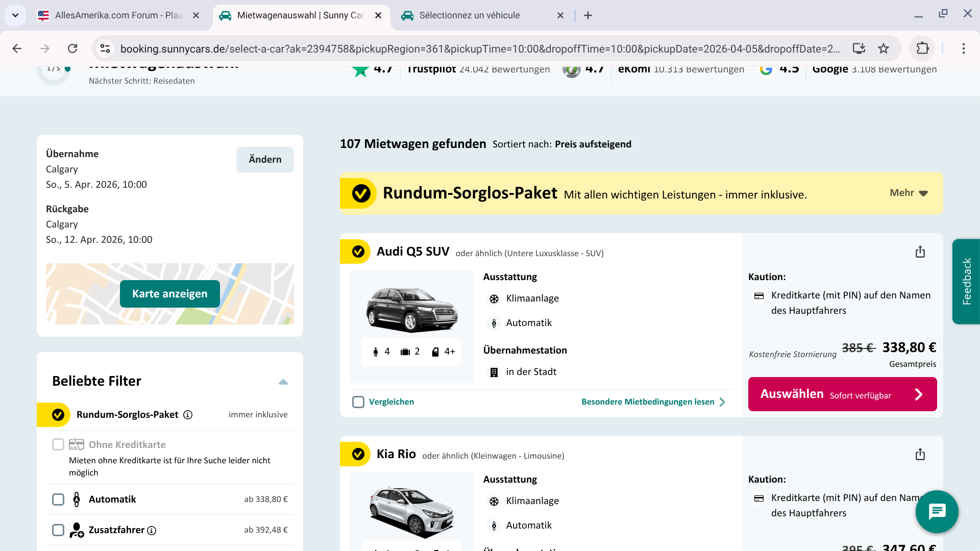Screen dimensions: 980x551
Task: Check Vergleichen box for Audi Q5
Action: pyautogui.click(x=358, y=402)
